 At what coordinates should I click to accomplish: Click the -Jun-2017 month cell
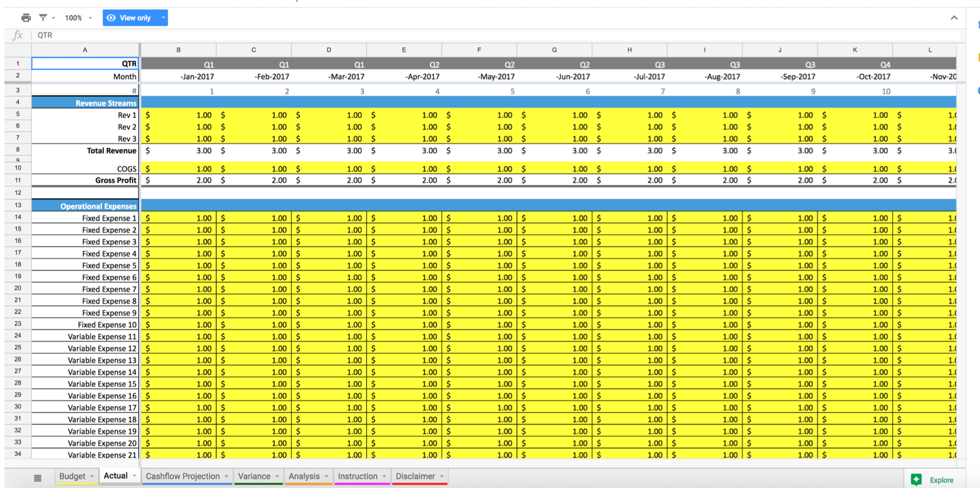coord(554,76)
